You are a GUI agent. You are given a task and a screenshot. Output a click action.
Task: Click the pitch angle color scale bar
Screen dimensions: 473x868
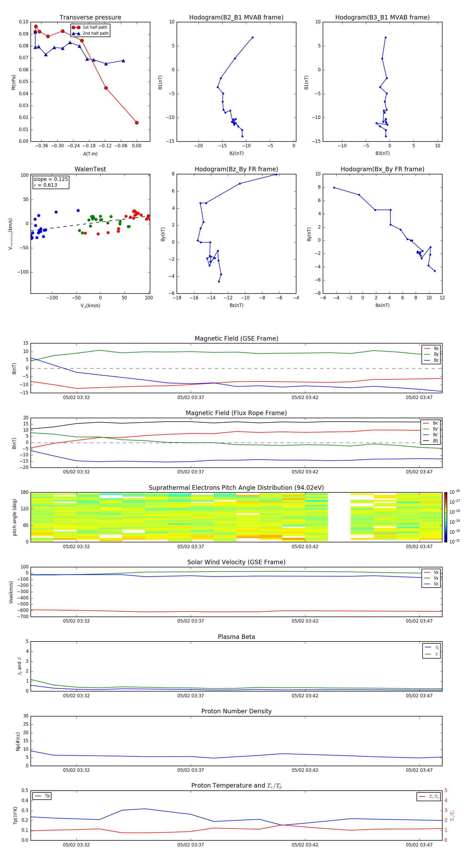click(x=446, y=517)
